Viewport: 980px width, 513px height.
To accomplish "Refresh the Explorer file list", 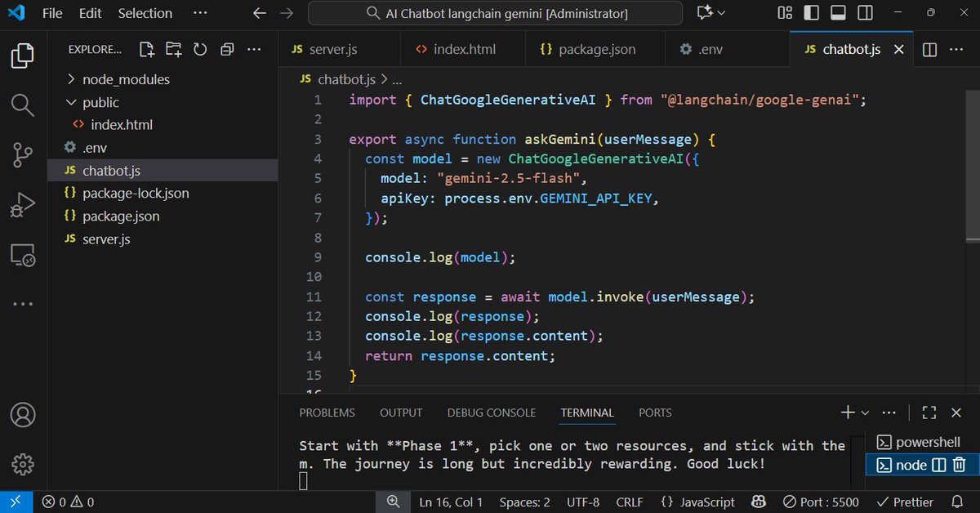I will pos(200,49).
